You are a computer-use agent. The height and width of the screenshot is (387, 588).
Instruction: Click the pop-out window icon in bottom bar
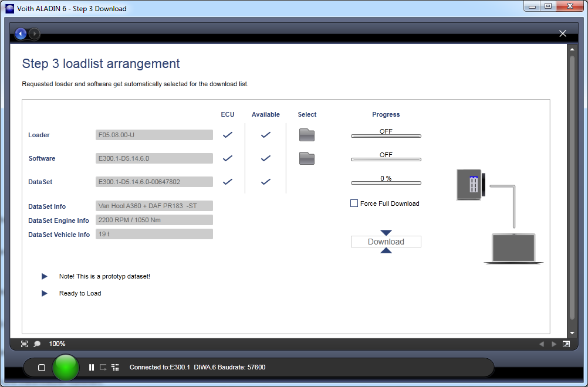(566, 344)
